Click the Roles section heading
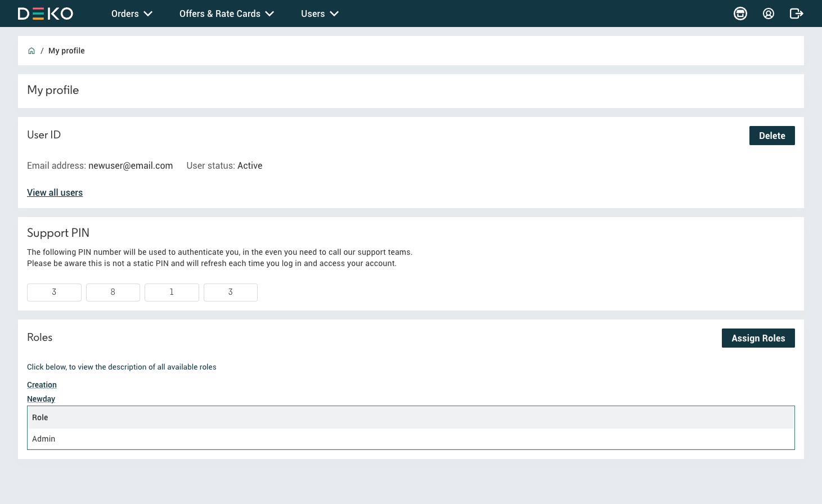Screen dimensions: 822x504 (x=39, y=337)
